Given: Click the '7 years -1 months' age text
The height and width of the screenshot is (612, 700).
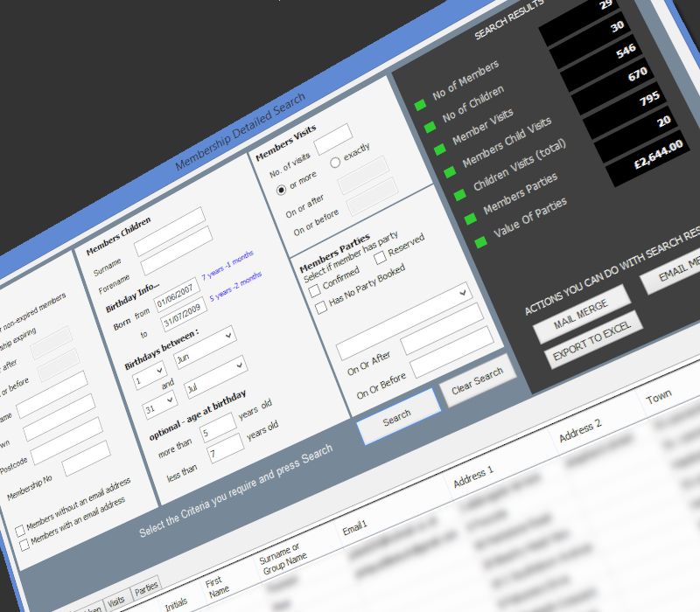Looking at the screenshot, I should point(227,265).
